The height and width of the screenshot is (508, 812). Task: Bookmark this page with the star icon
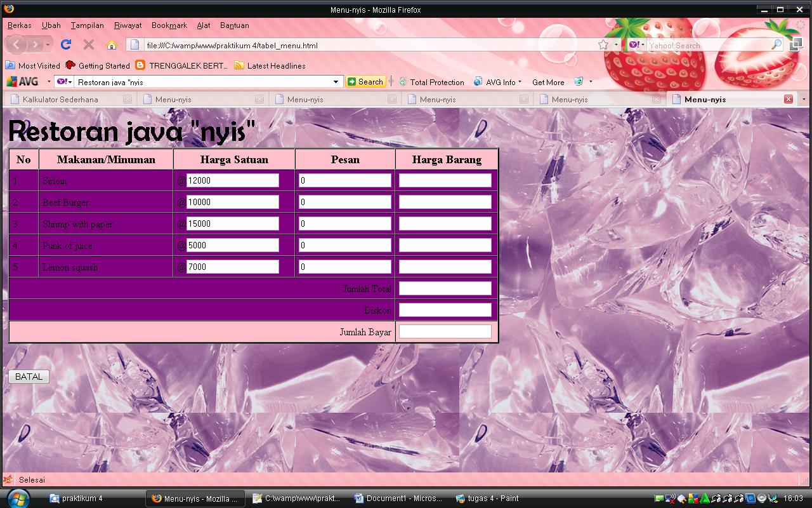tap(603, 45)
